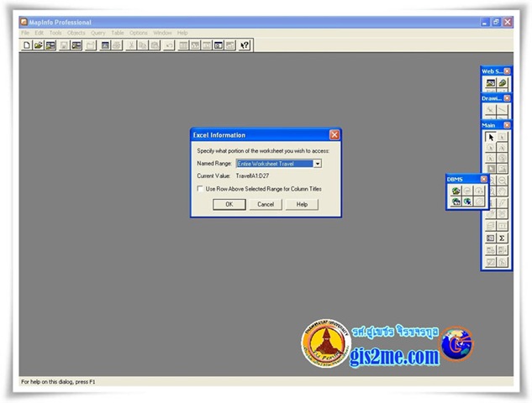
Task: Click the Save Table disk icon
Action: (64, 45)
